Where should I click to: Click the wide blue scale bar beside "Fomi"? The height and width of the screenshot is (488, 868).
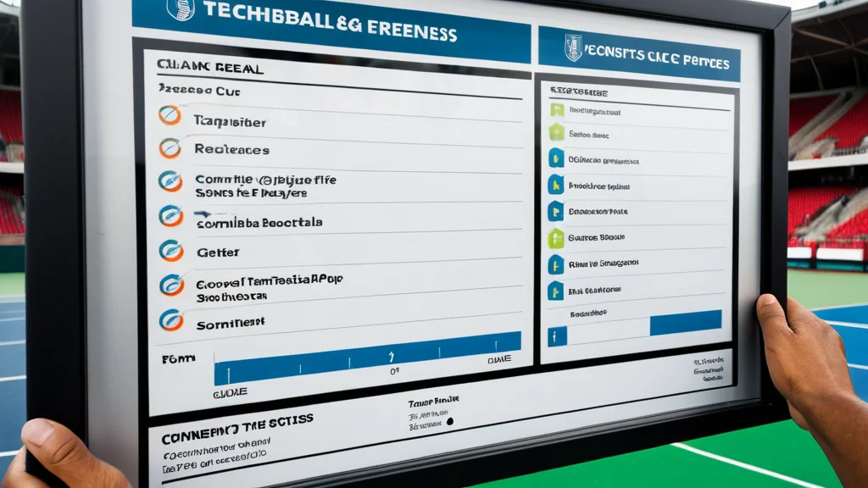[368, 358]
